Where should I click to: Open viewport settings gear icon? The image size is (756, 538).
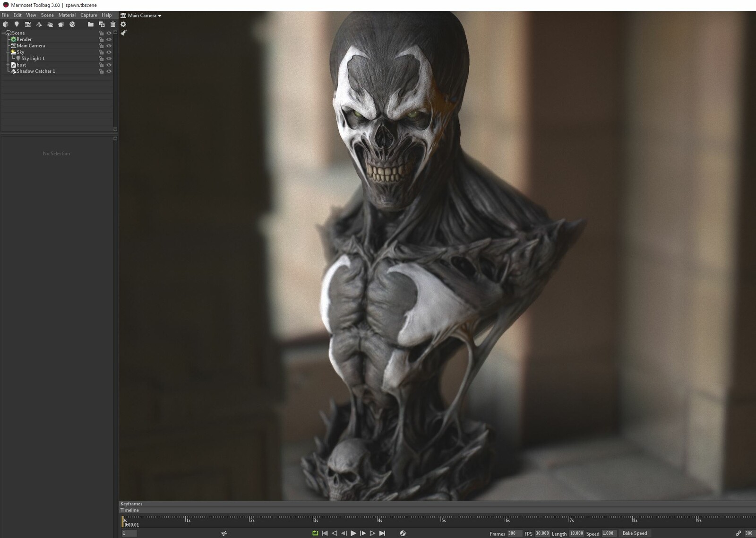click(x=123, y=24)
